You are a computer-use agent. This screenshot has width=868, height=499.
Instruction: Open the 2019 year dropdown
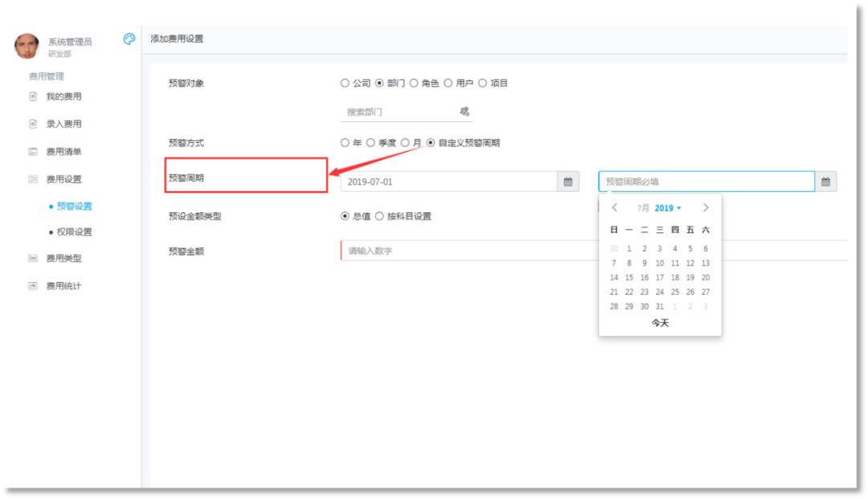tap(668, 208)
